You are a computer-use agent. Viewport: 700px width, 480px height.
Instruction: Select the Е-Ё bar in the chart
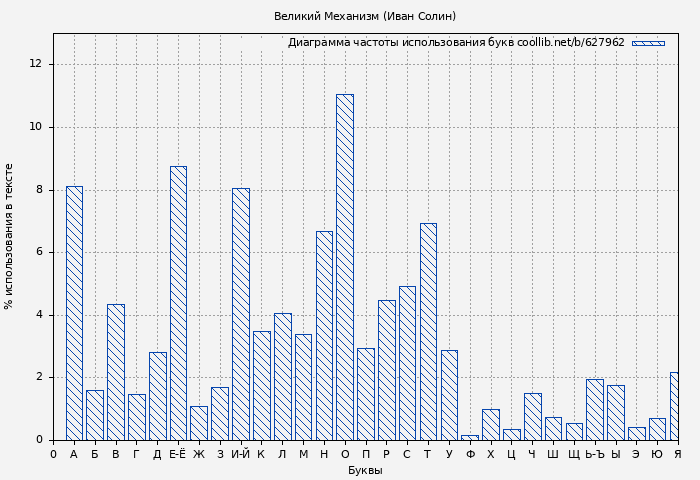click(178, 303)
